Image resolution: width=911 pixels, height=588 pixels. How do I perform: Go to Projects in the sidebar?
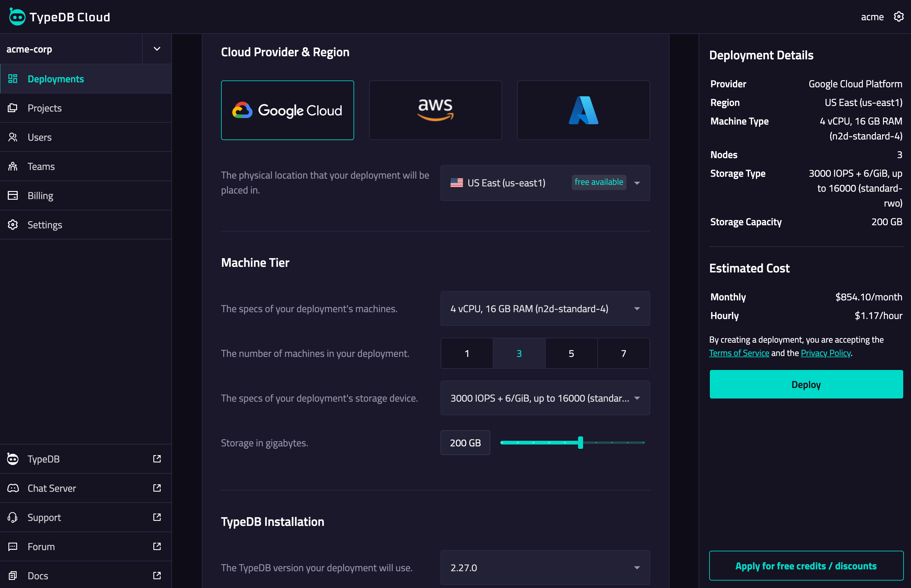(45, 108)
